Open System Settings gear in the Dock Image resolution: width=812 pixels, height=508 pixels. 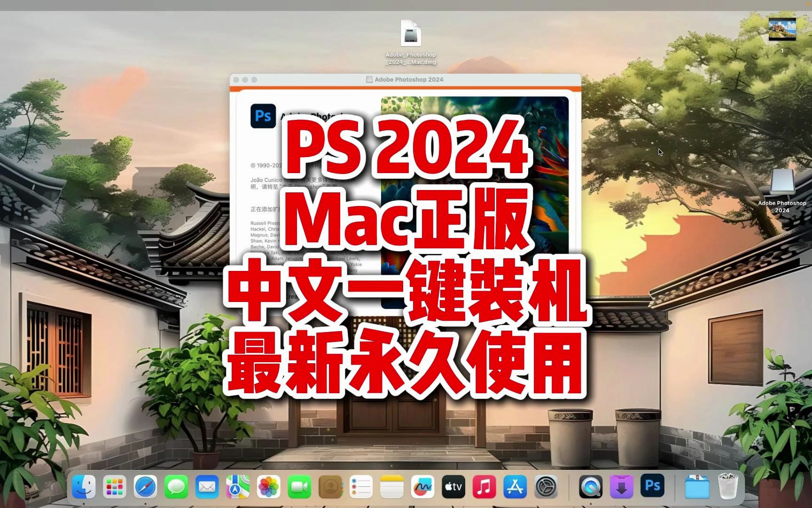[546, 487]
